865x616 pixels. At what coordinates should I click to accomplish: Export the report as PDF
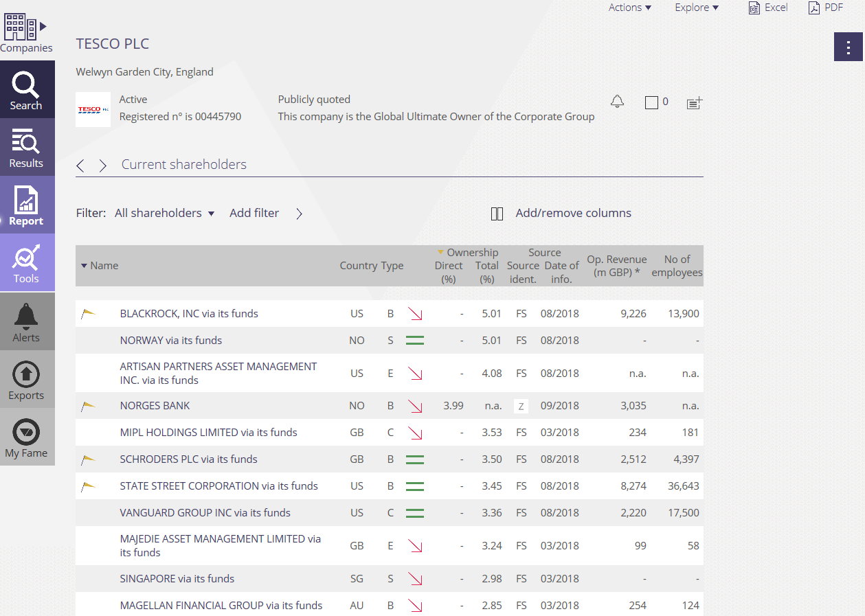point(825,8)
